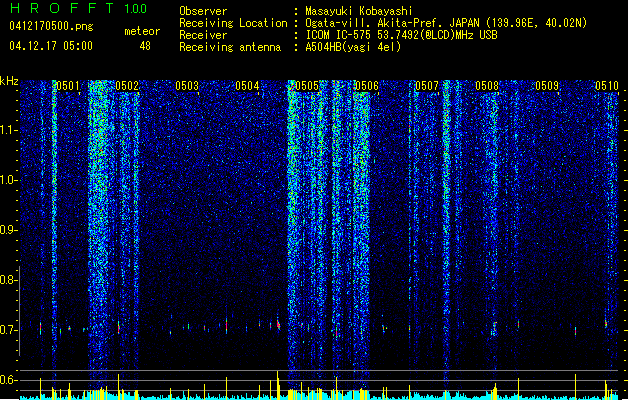Click the 0510 time marker
Viewport: 629px width, 400px height.
pyautogui.click(x=607, y=85)
